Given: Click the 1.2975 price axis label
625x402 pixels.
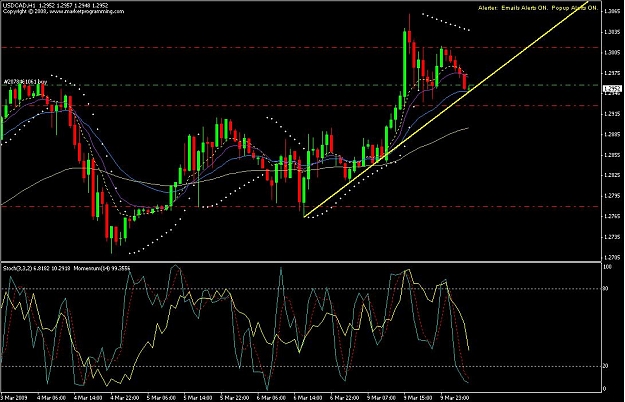Looking at the screenshot, I should (x=612, y=73).
